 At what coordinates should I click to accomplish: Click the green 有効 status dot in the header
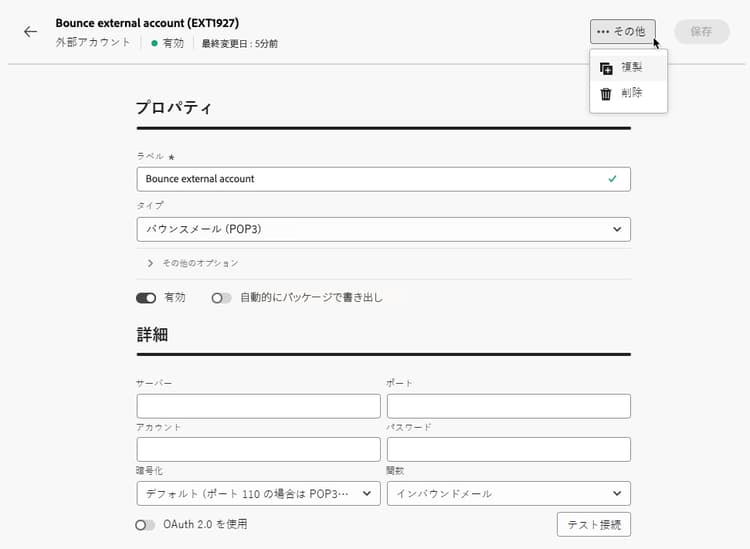point(154,43)
